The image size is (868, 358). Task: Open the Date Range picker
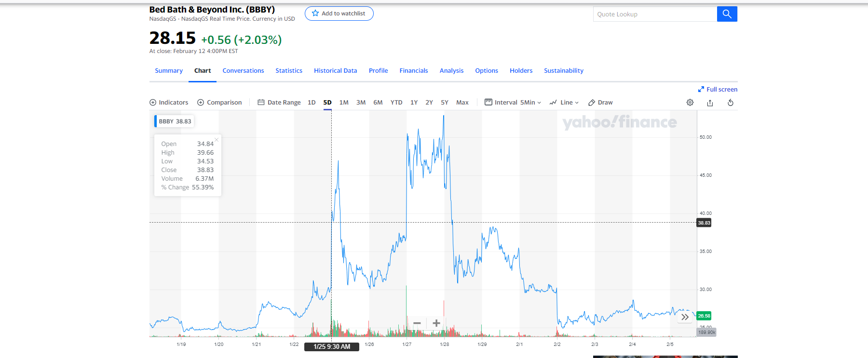(x=279, y=103)
